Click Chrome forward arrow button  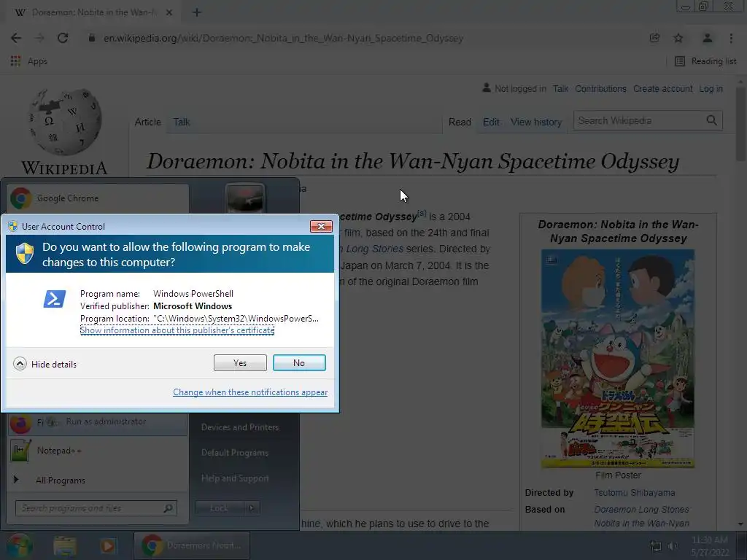(39, 38)
